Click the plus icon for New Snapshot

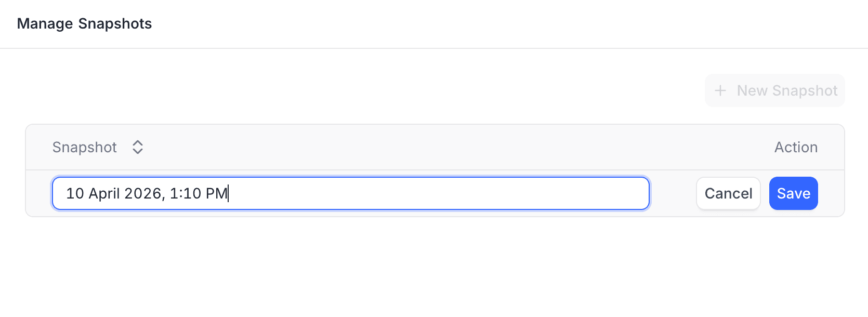tap(720, 91)
